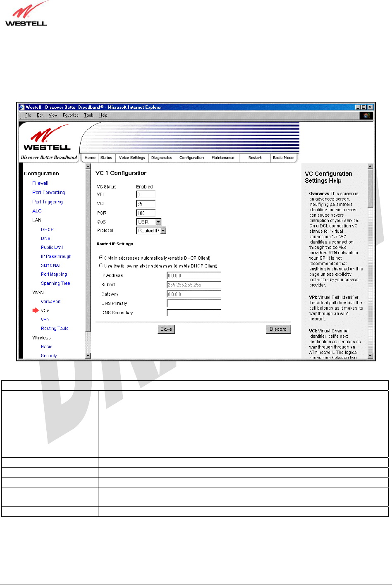392x585 pixels.
Task: Click the 'VC 1 Configuration' heading
Action: coord(122,173)
